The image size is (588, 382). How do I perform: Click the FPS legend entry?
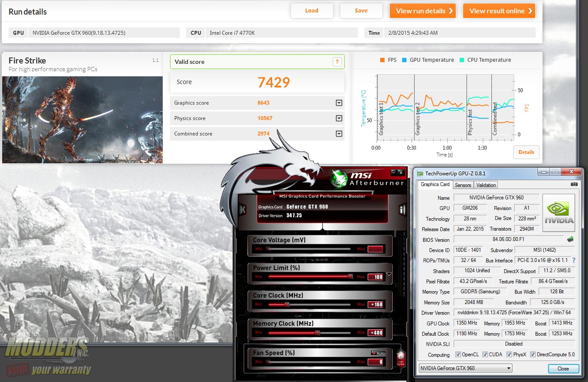[388, 60]
